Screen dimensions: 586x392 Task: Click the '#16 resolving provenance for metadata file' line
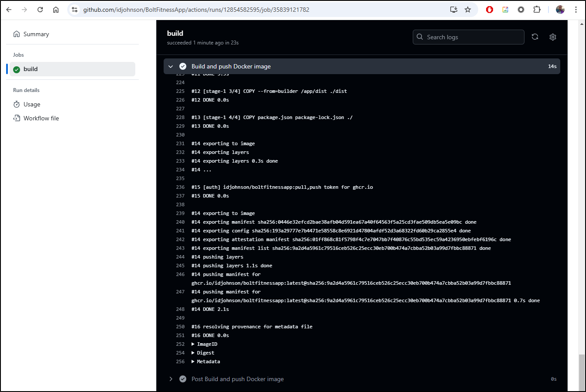pos(252,327)
